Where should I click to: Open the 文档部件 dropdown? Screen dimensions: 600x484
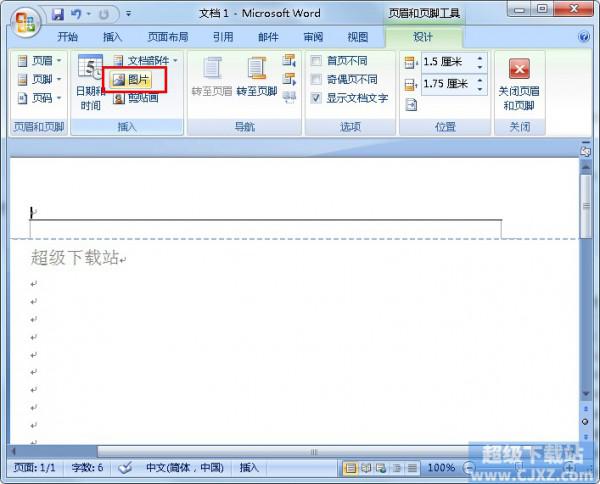[146, 60]
